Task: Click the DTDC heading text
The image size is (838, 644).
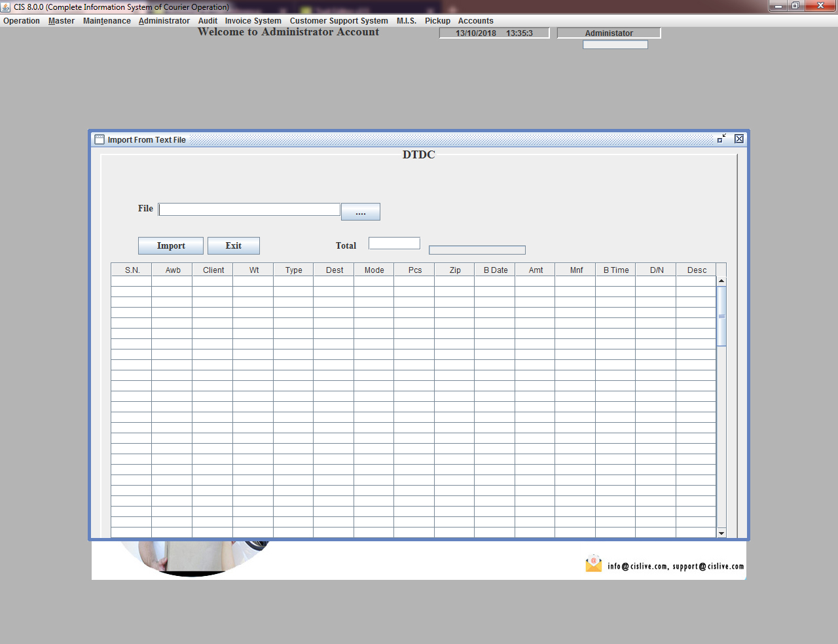Action: pos(419,154)
